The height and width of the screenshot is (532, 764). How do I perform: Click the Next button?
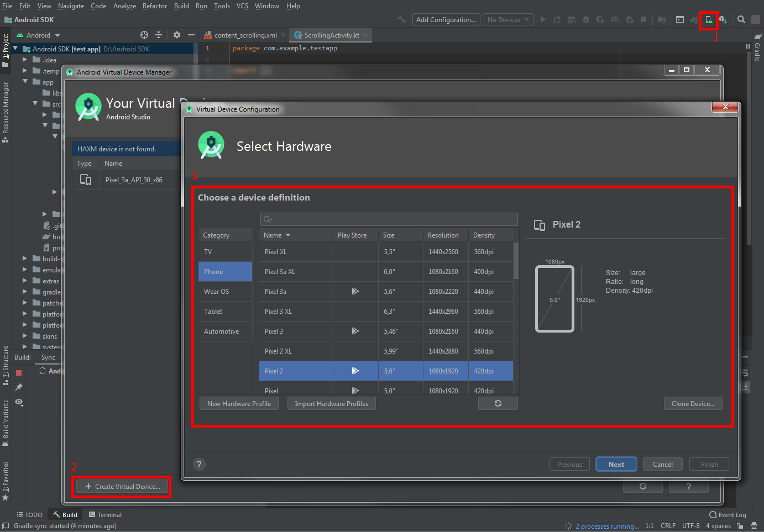[x=616, y=465]
